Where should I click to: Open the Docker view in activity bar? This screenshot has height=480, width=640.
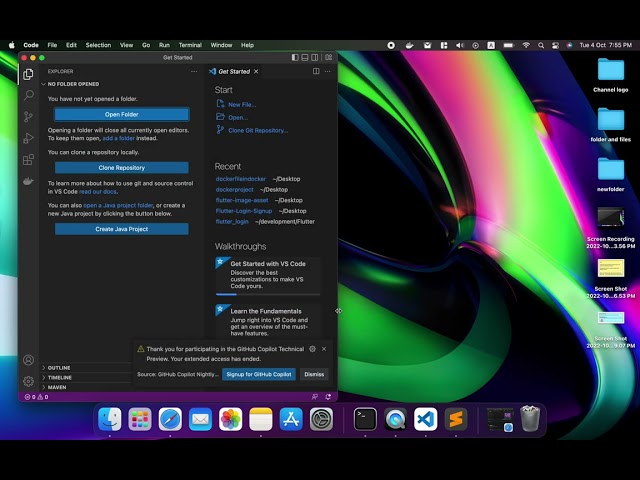coord(28,181)
